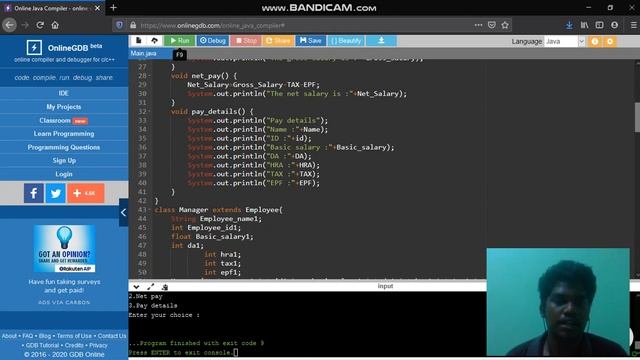Toggle the browser sidebar icon
The width and height of the screenshot is (640, 360).
599,25
